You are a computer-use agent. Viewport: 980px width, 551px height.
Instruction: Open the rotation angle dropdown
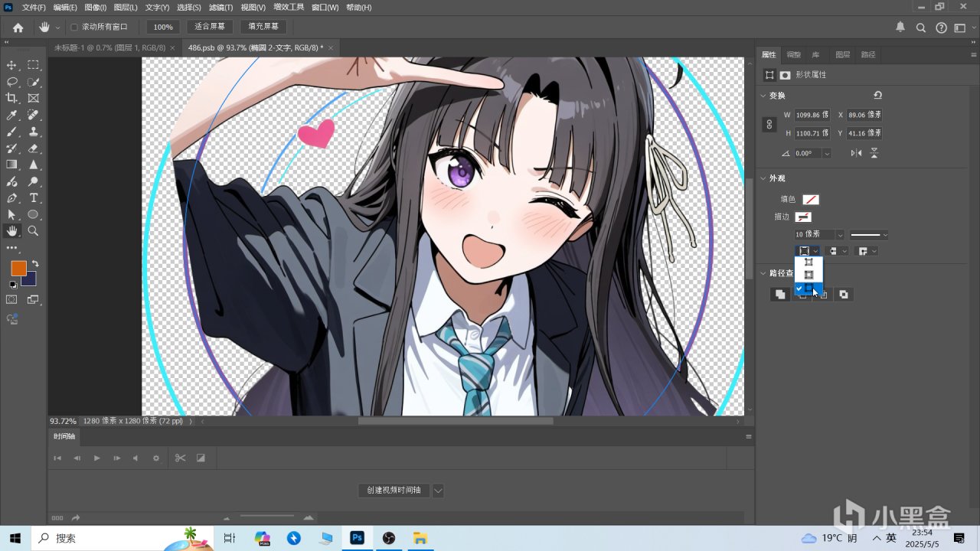tap(826, 153)
